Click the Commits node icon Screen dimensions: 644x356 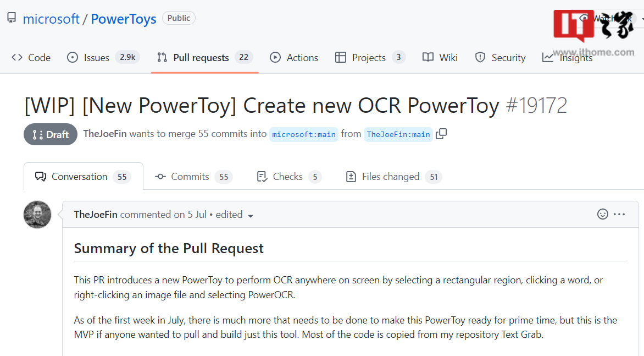[160, 177]
